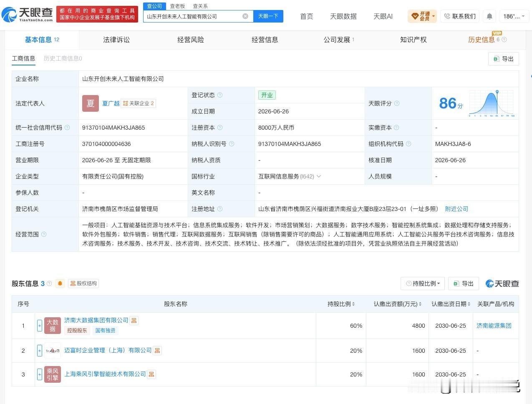Viewport: 532px width, 404px height.
Task: Select the 工商信息 sub-tab
Action: pyautogui.click(x=23, y=58)
